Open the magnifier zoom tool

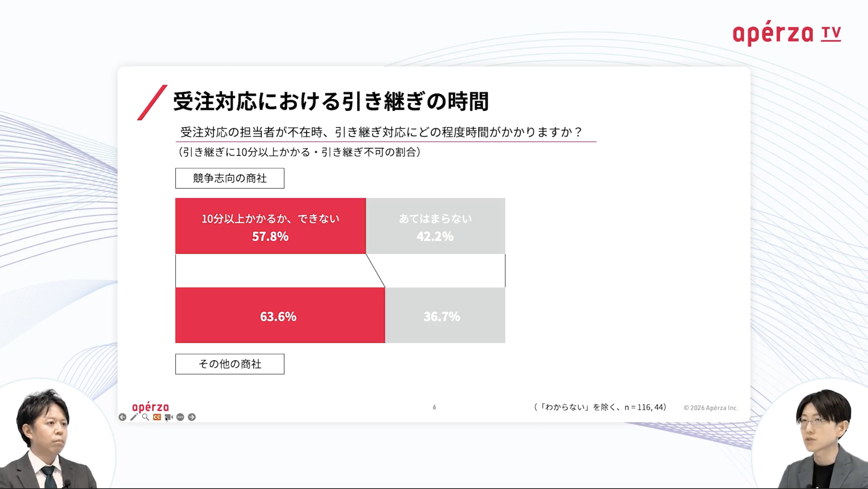[146, 417]
